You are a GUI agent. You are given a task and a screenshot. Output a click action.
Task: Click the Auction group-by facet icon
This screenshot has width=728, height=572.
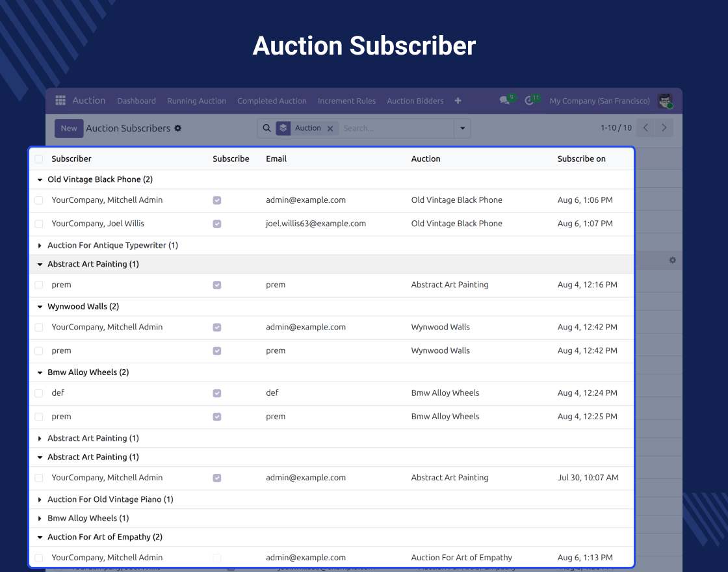(283, 128)
